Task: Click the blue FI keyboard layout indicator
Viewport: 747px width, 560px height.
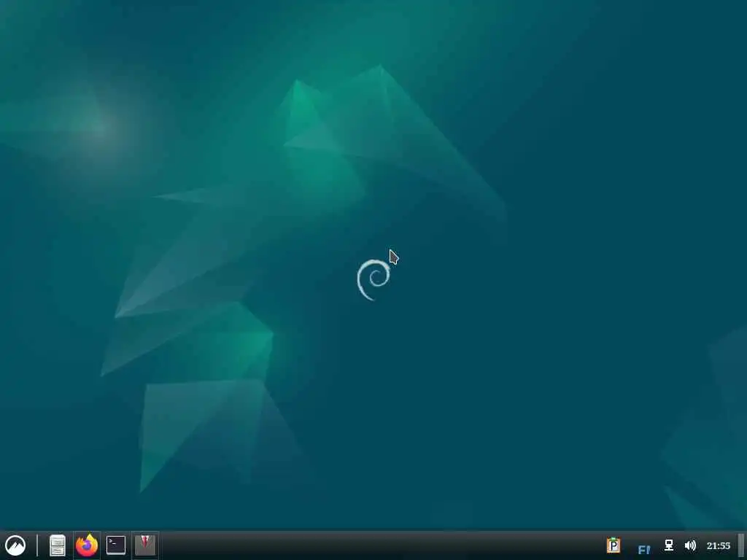Action: tap(643, 550)
